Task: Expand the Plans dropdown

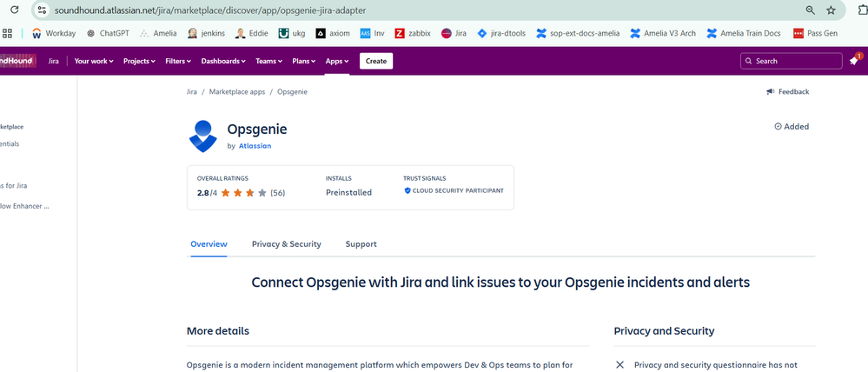Action: pos(304,61)
